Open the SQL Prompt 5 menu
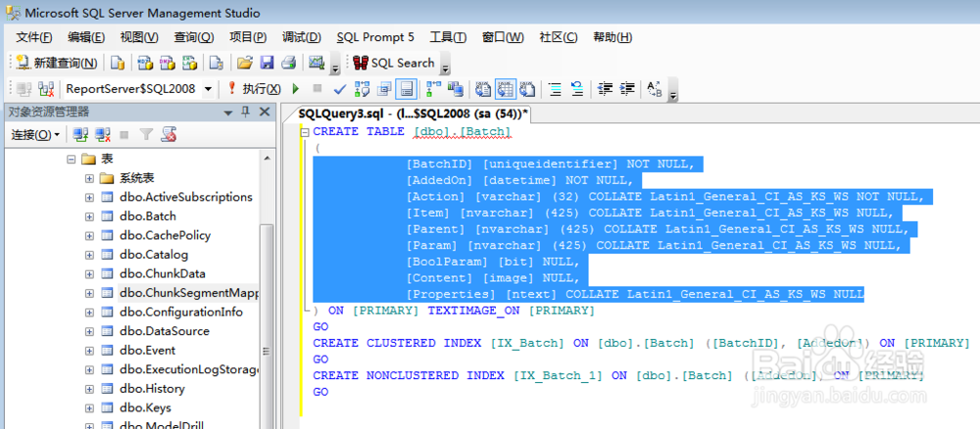 pyautogui.click(x=375, y=37)
